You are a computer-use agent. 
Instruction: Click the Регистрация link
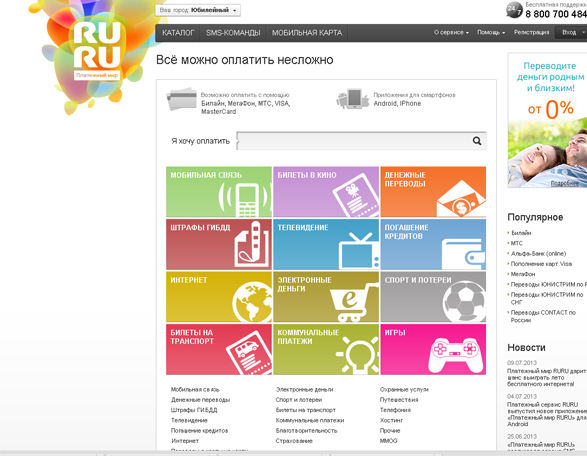point(531,33)
